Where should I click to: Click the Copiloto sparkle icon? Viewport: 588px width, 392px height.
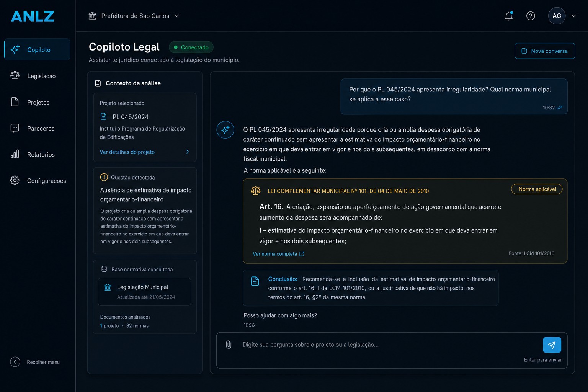15,49
